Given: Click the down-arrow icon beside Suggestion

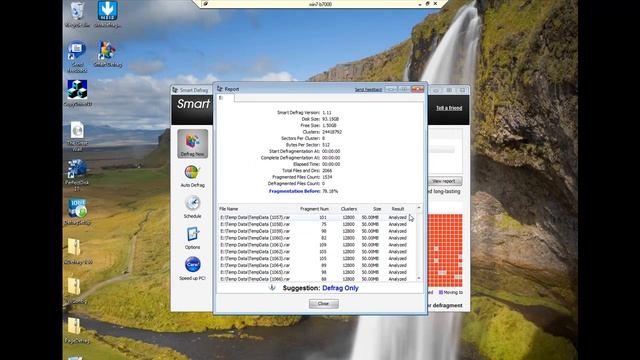Looking at the screenshot, I should pyautogui.click(x=272, y=288).
